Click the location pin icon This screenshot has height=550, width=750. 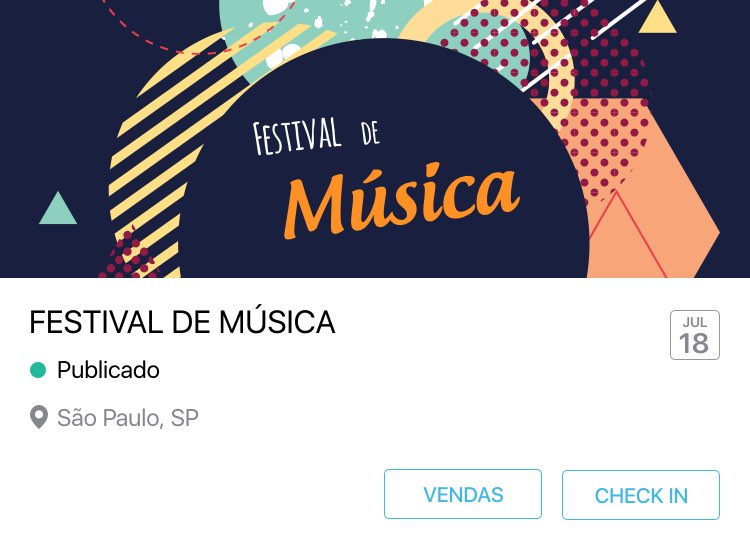tap(39, 417)
